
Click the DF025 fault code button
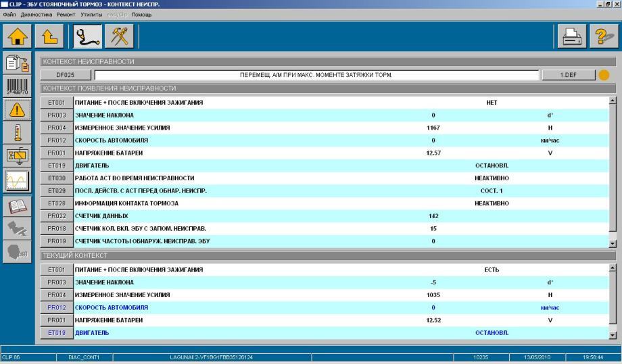point(66,75)
